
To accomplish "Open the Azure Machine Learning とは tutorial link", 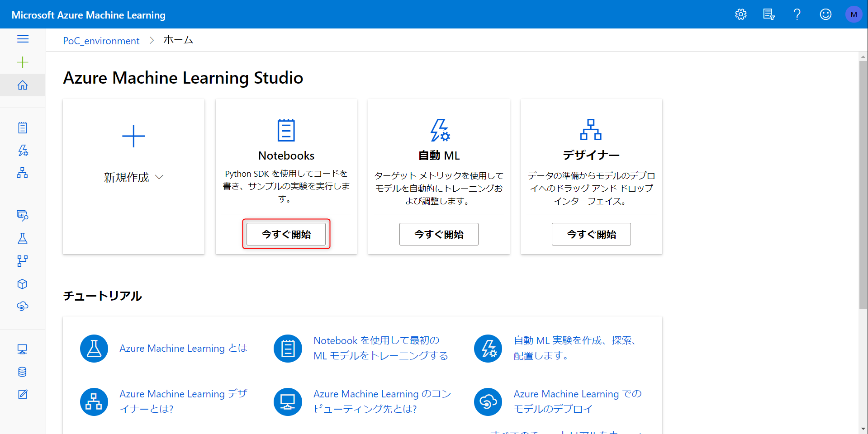I will pos(184,348).
